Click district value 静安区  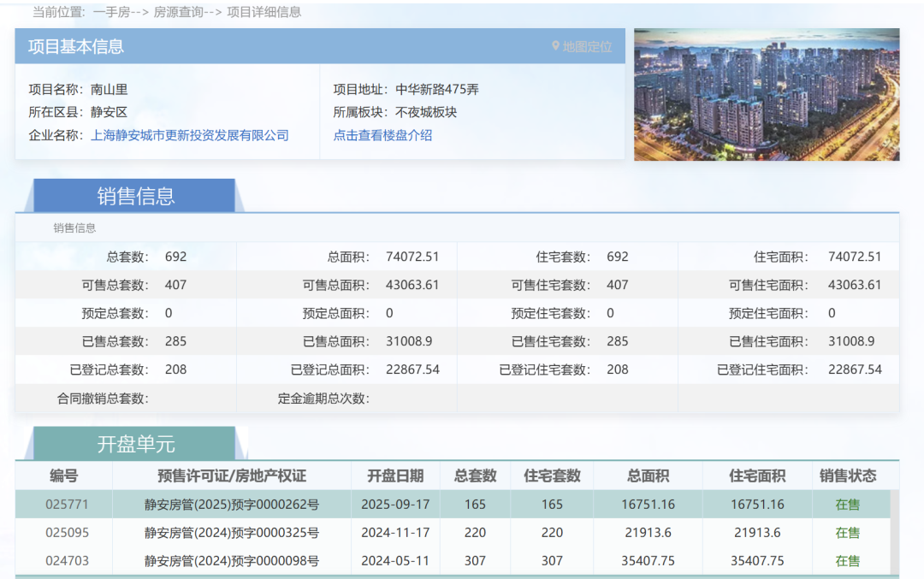click(x=109, y=113)
